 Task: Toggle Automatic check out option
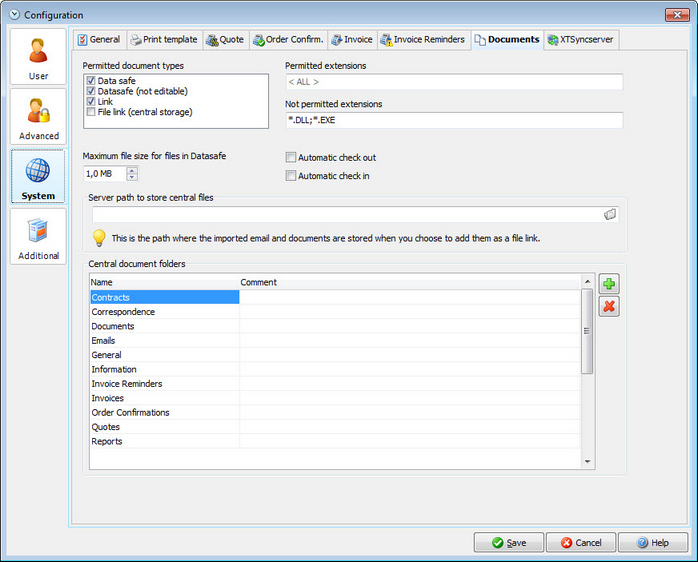[291, 157]
